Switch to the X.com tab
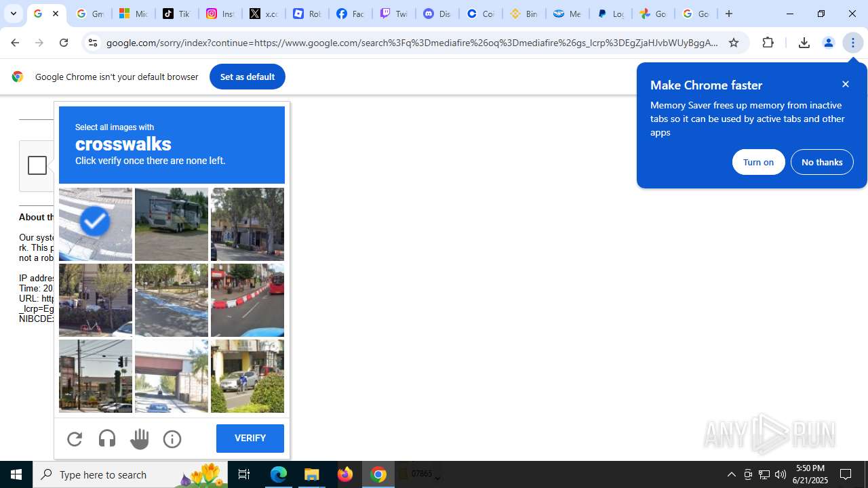The image size is (868, 488). (x=263, y=14)
